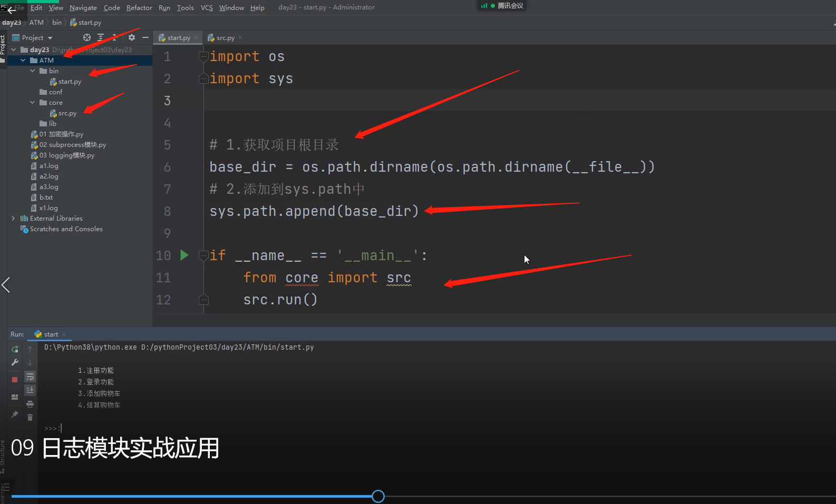
Task: Pin the Run tab with pin icon
Action: (x=15, y=414)
